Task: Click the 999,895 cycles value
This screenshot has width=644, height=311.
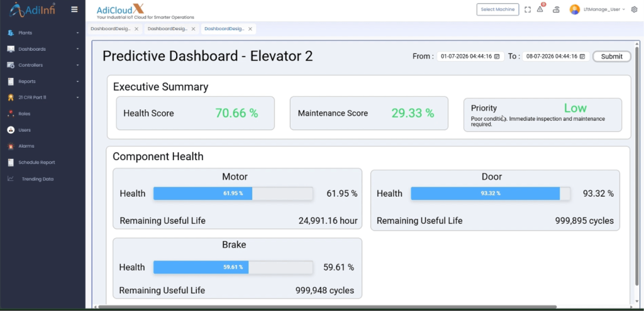Action: pos(584,221)
